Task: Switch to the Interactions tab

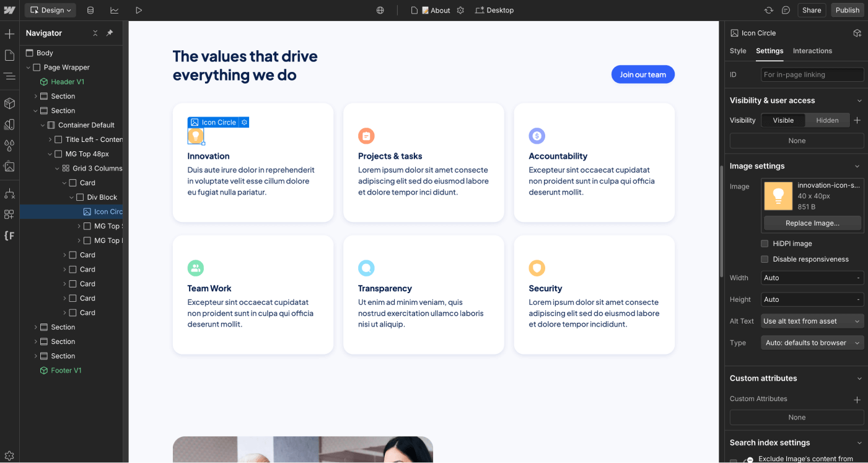Action: tap(812, 51)
